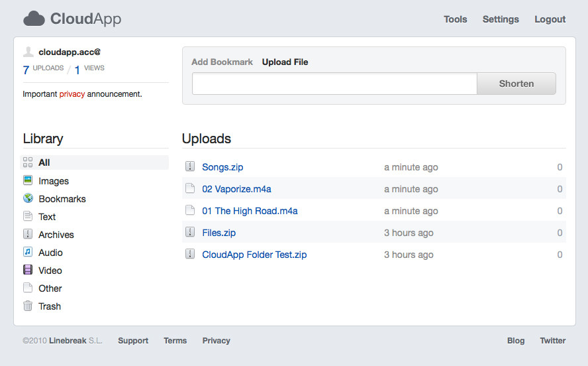This screenshot has width=588, height=366.
Task: Open the Tools menu
Action: click(x=456, y=19)
